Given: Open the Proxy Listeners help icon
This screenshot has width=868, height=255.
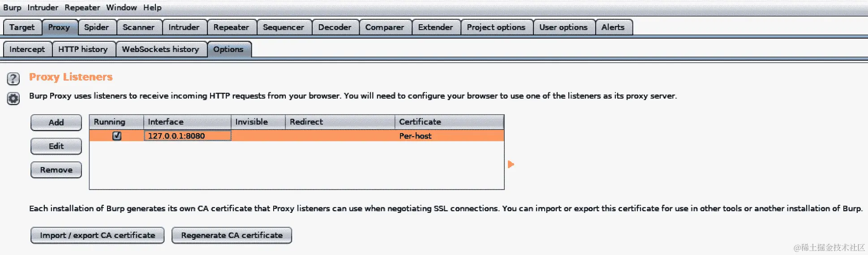Looking at the screenshot, I should 13,79.
